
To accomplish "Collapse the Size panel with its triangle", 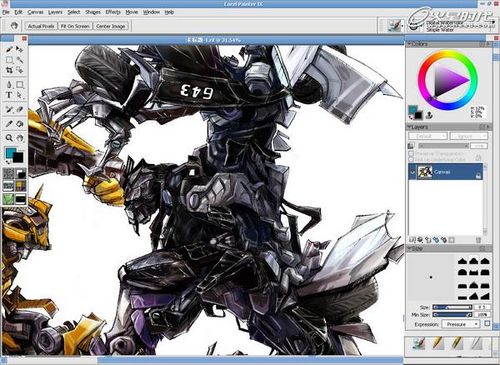I will click(x=409, y=249).
